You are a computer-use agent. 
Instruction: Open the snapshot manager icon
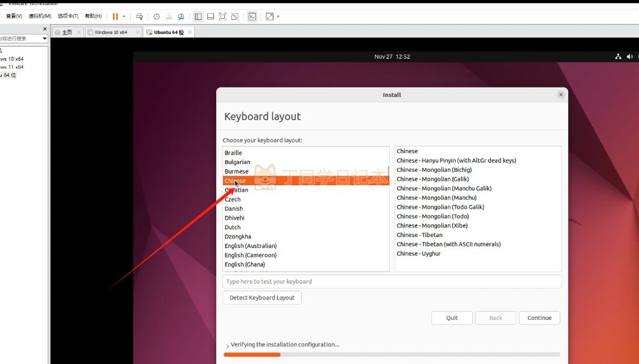pos(181,17)
